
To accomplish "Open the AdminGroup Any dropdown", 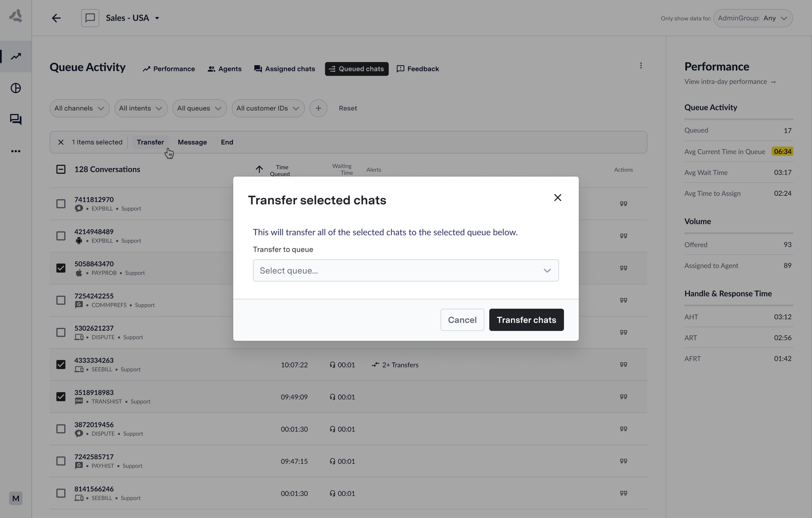I will 753,18.
